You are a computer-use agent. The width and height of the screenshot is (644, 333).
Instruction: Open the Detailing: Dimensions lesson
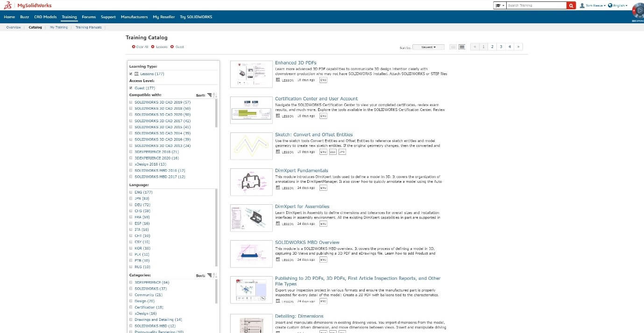point(299,316)
